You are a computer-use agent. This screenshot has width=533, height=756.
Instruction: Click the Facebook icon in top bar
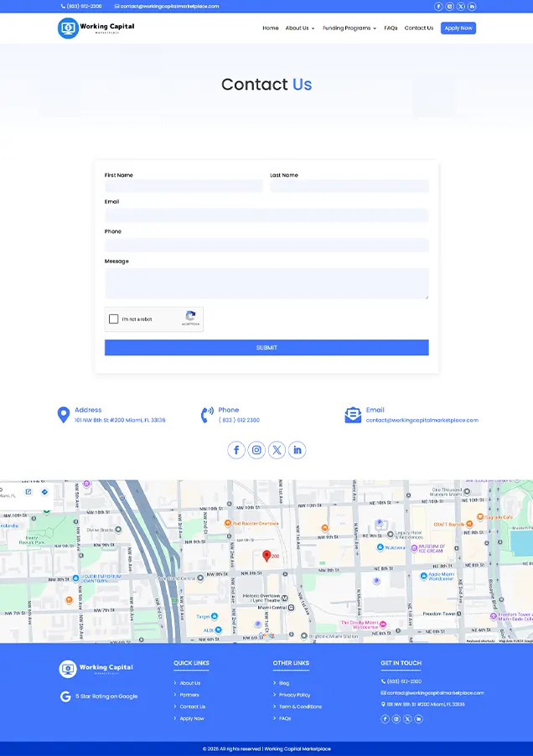coord(438,6)
